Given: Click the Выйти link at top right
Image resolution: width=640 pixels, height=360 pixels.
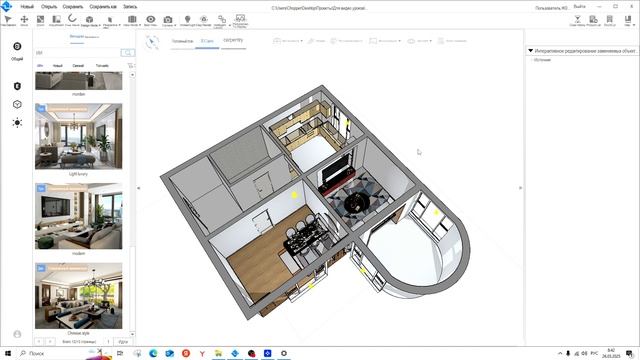Looking at the screenshot, I should tap(579, 7).
